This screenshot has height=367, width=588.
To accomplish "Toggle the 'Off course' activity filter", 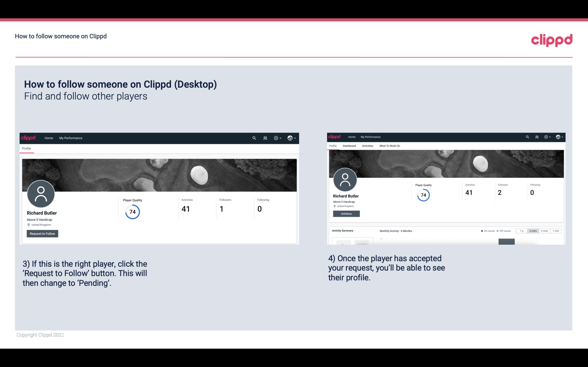I will [x=505, y=231].
